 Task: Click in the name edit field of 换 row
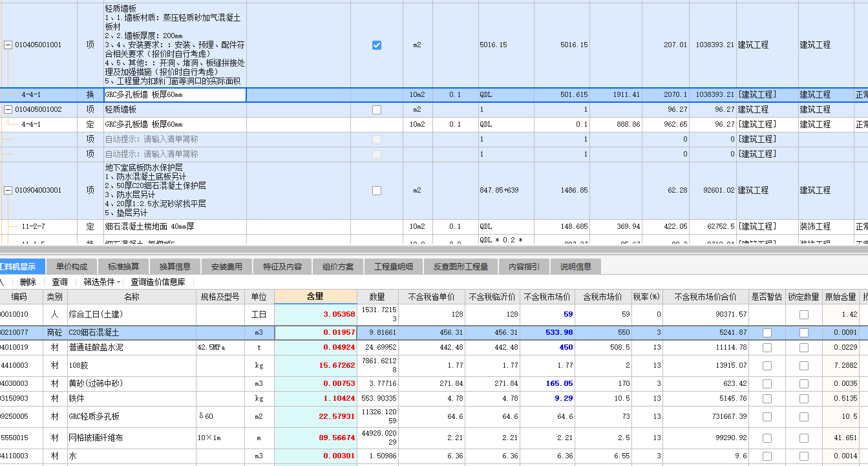175,95
